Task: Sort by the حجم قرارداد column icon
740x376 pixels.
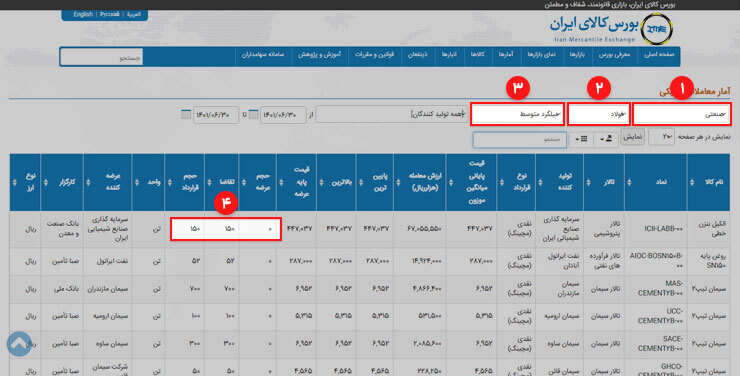Action: coord(169,182)
